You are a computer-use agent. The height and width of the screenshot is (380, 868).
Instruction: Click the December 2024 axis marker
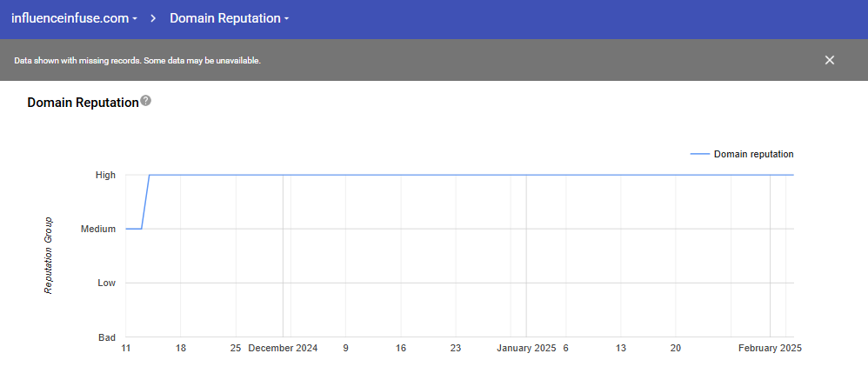tap(283, 348)
